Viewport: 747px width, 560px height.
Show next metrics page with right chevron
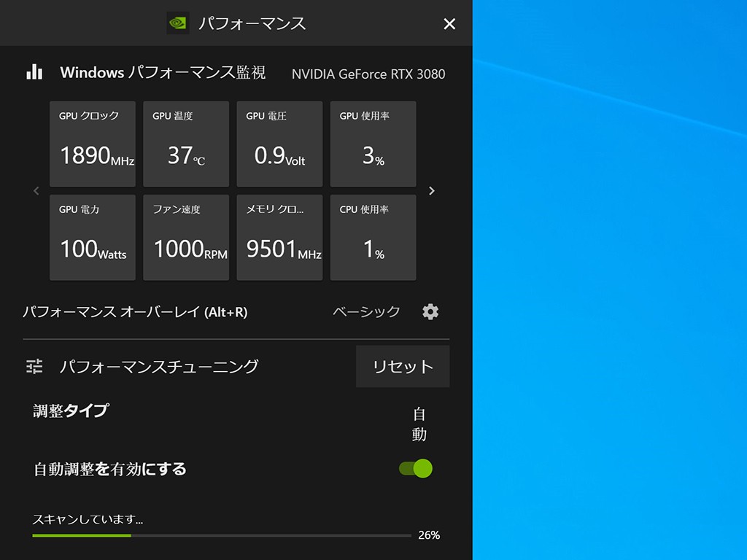(x=432, y=191)
